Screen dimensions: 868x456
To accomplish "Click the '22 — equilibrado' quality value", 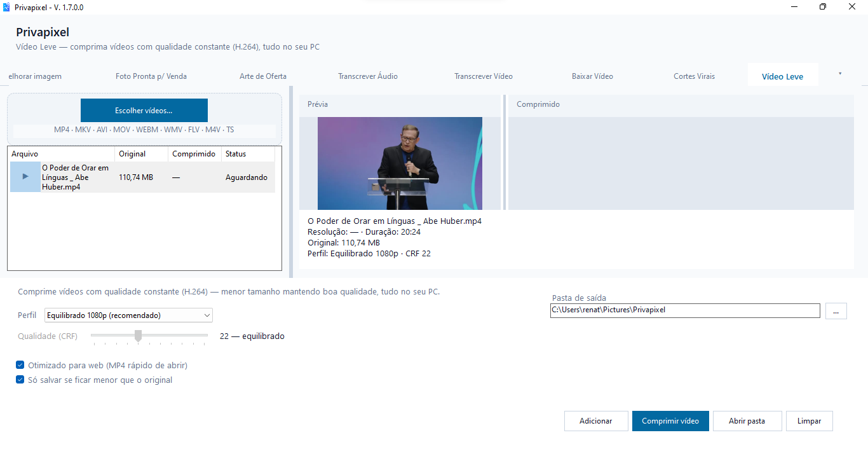I will [x=252, y=336].
